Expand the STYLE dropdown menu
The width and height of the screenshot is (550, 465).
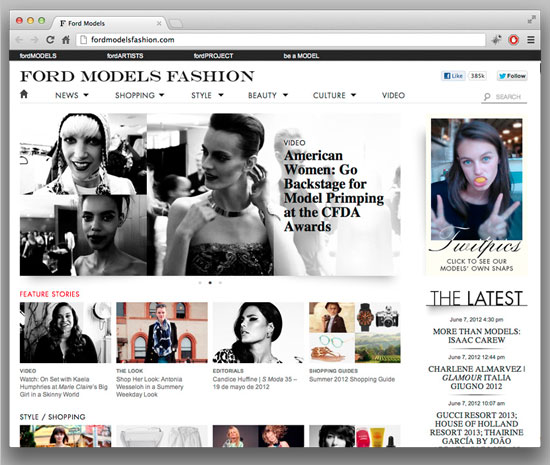click(207, 95)
